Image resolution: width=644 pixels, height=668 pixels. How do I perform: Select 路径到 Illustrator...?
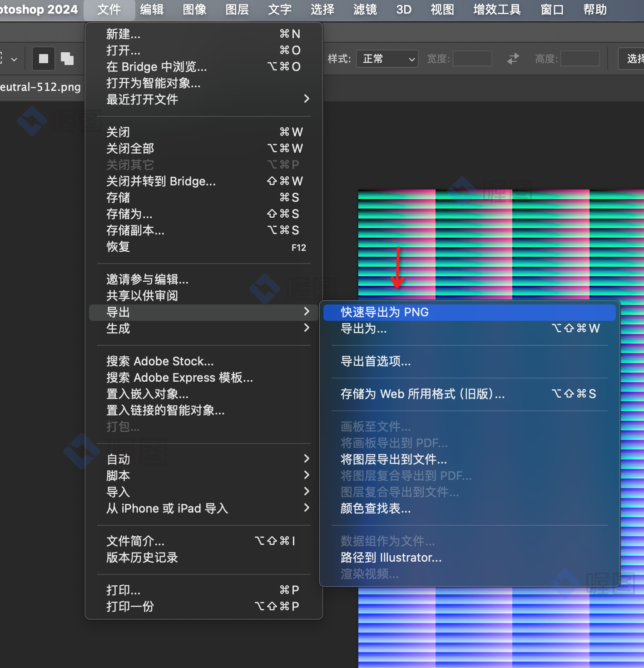click(470, 558)
